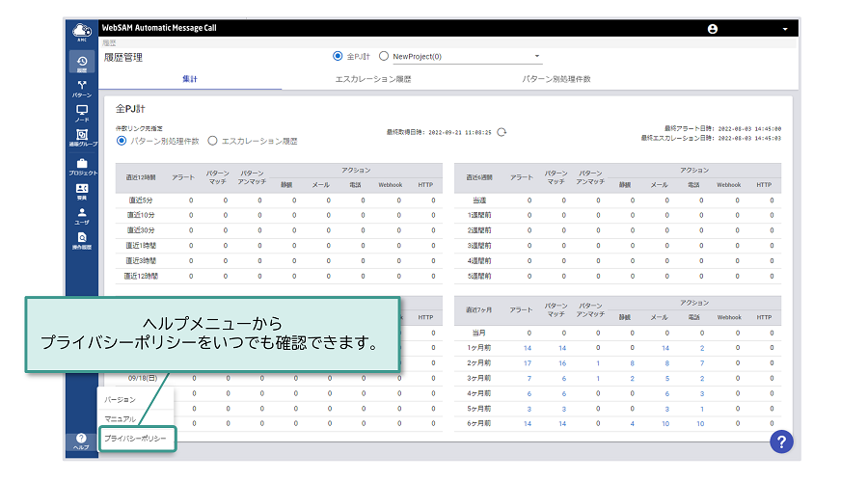Click the ヘルプ icon in the sidebar
This screenshot has width=868, height=481.
pyautogui.click(x=82, y=441)
